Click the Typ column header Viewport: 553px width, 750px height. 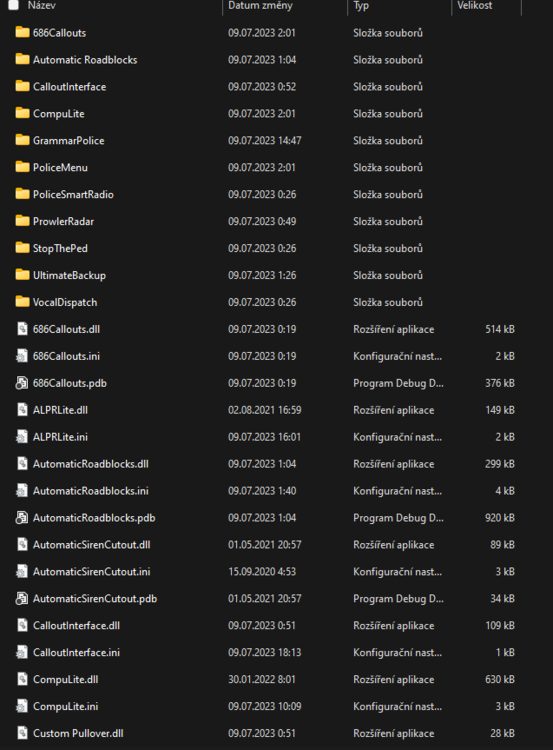(361, 5)
